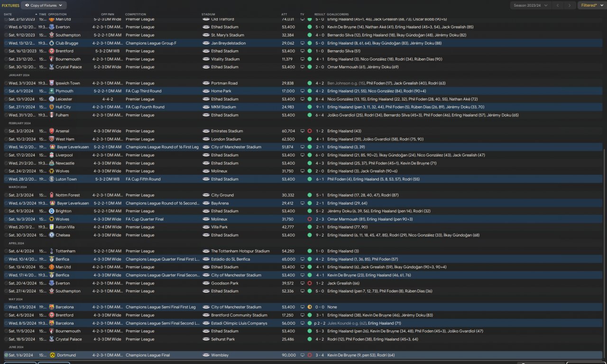Screen dimensions: 607x364
Task: Untick the selection circle for the Dortmund fixture
Action: tap(6, 355)
